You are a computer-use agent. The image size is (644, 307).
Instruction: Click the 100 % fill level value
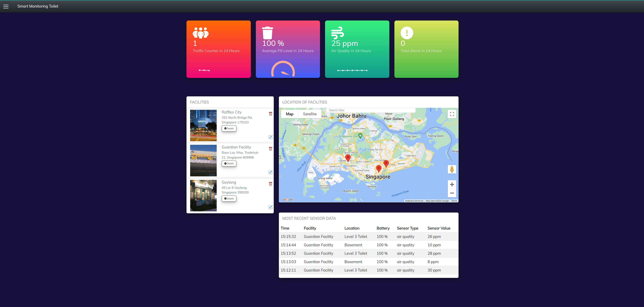tap(273, 43)
